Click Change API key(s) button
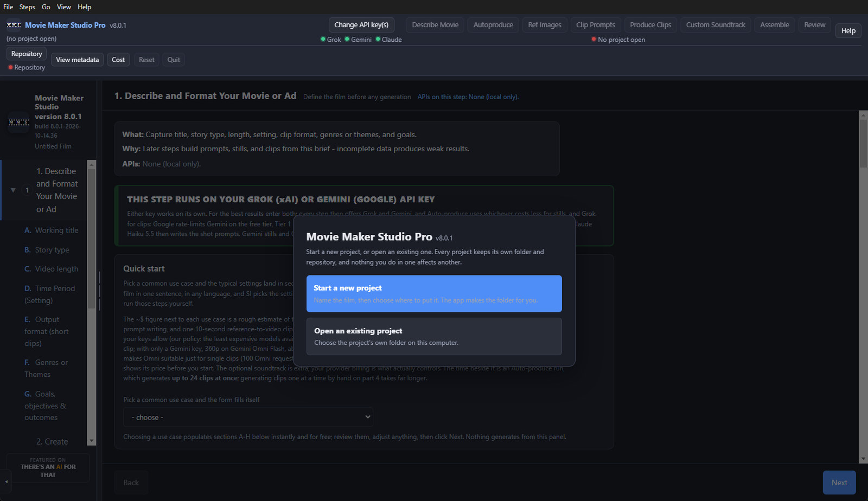 coord(361,25)
